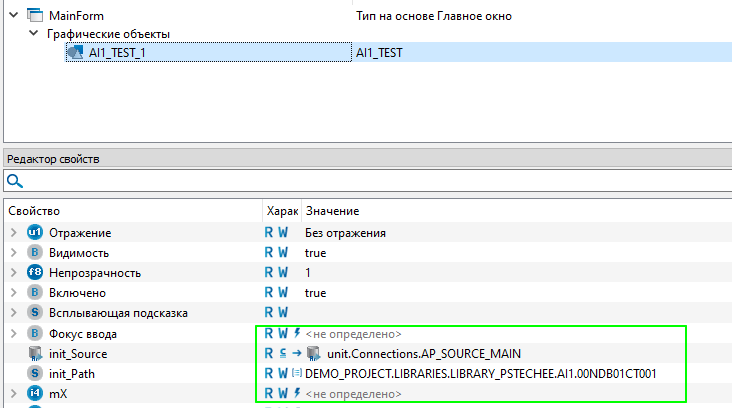Click the init_Source property icon

point(34,353)
